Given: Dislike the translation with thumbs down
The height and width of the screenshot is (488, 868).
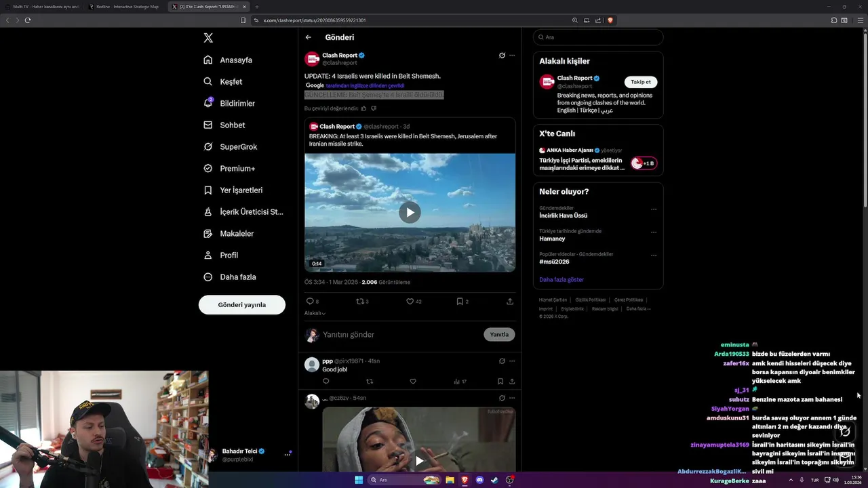Looking at the screenshot, I should point(374,108).
